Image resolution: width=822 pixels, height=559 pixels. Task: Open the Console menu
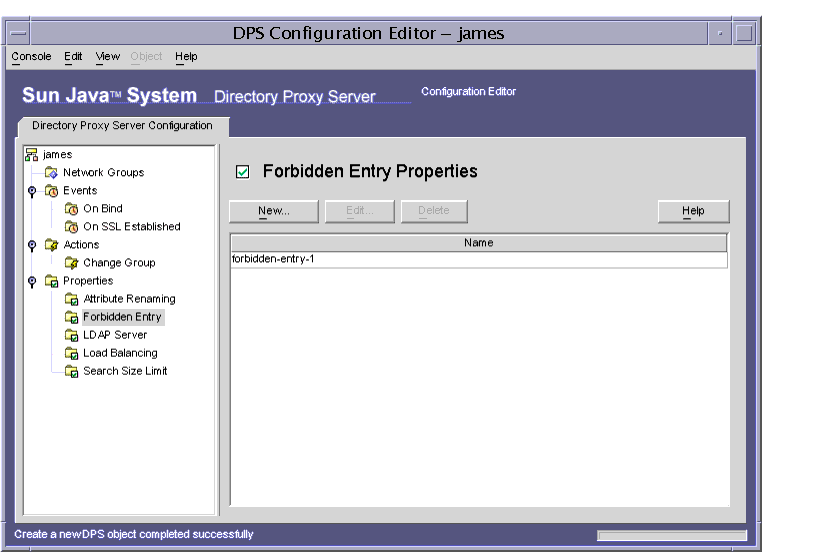[31, 57]
